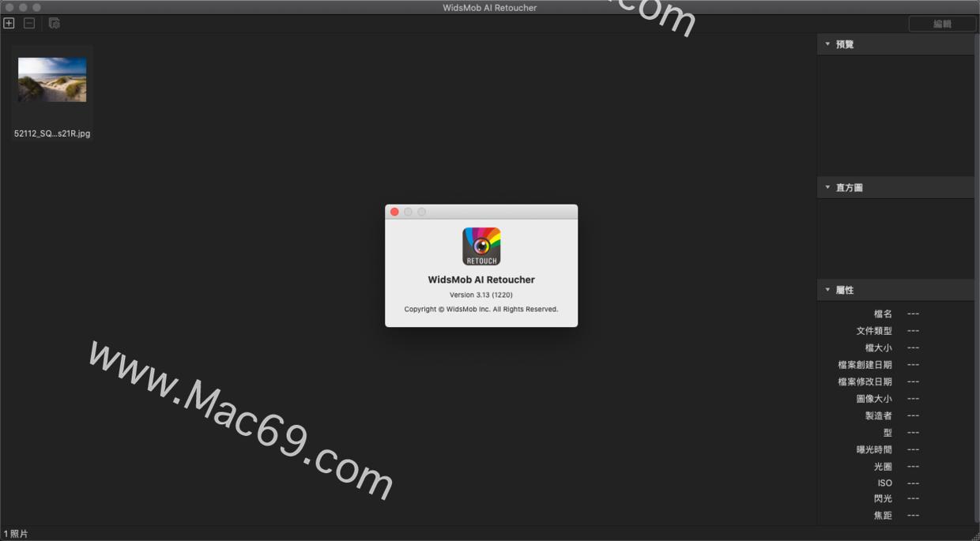Click the ISO property label

tap(884, 483)
